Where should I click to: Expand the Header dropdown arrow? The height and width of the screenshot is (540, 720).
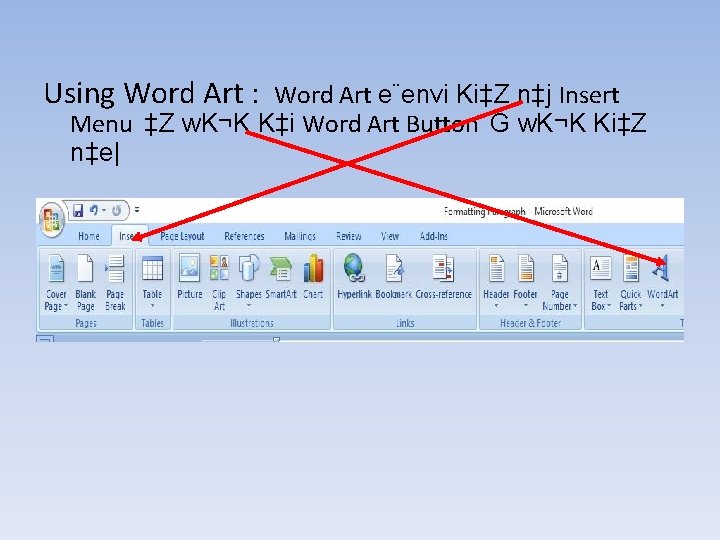click(496, 306)
